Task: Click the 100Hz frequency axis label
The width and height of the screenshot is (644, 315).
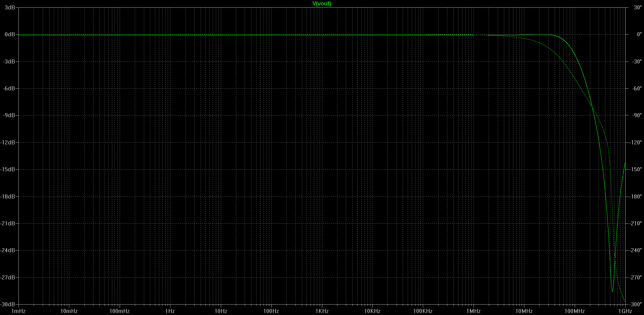Action: 271,311
